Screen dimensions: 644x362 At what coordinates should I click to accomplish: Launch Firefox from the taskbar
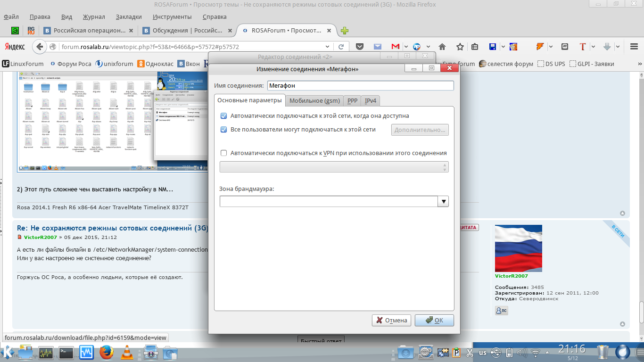coord(107,352)
